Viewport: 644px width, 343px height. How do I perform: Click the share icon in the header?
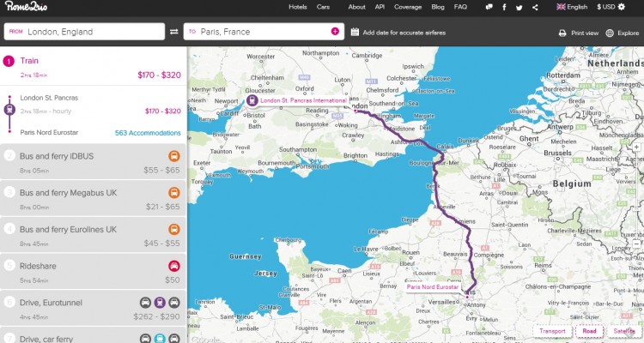pos(535,7)
